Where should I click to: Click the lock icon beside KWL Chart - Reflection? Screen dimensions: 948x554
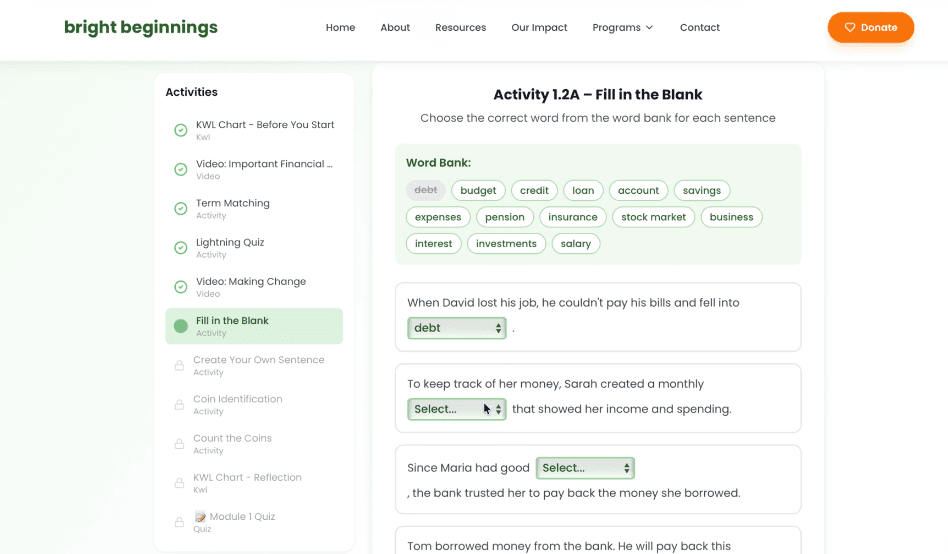click(179, 483)
